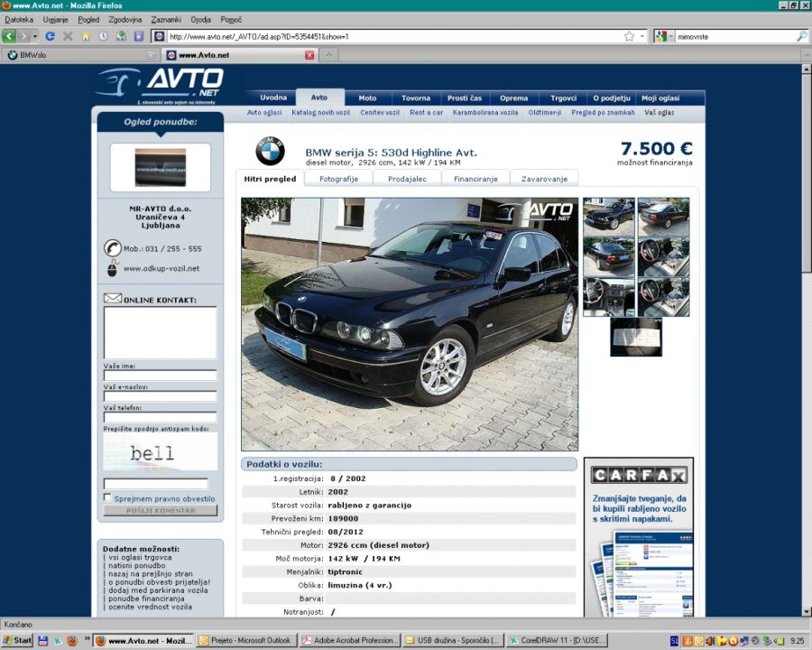Image resolution: width=812 pixels, height=650 pixels.
Task: Switch to the Prodajalec tab
Action: pos(408,179)
